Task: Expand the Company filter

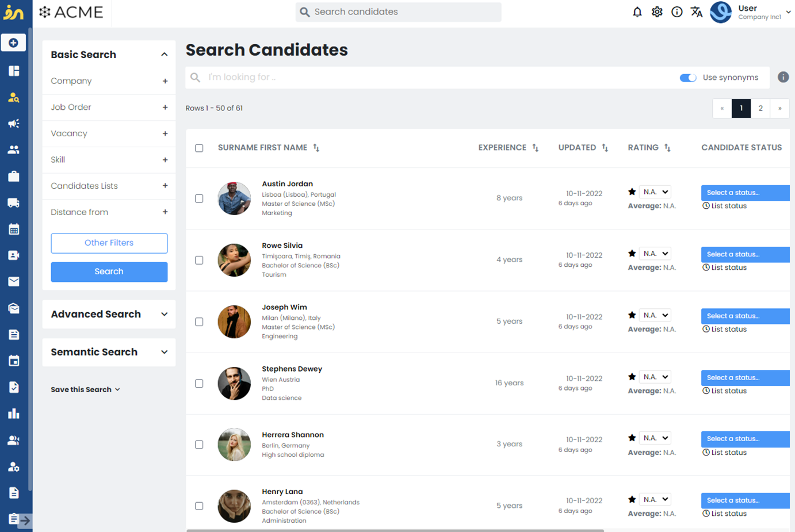Action: point(165,81)
